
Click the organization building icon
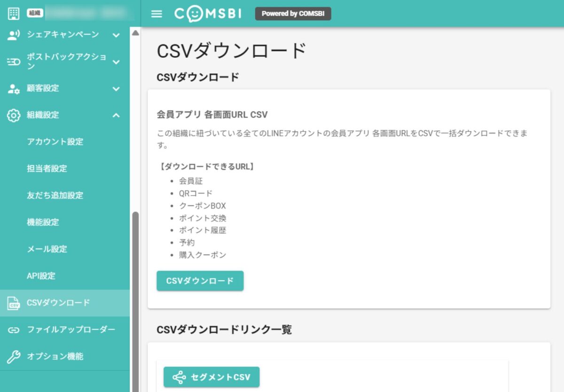tap(14, 14)
